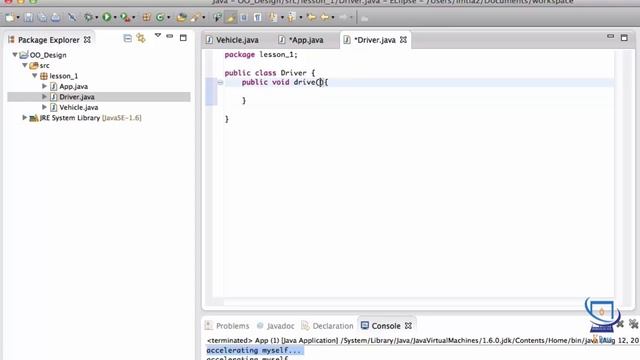Image resolution: width=640 pixels, height=360 pixels.
Task: Click the Print toolbar icon
Action: tap(56, 17)
